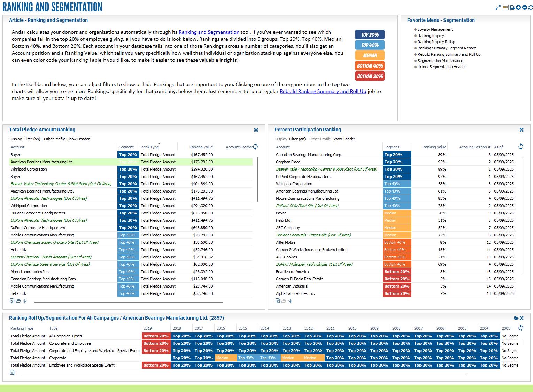The height and width of the screenshot is (392, 533).
Task: Sort Total Pledge grid by Segment column
Action: pos(126,147)
